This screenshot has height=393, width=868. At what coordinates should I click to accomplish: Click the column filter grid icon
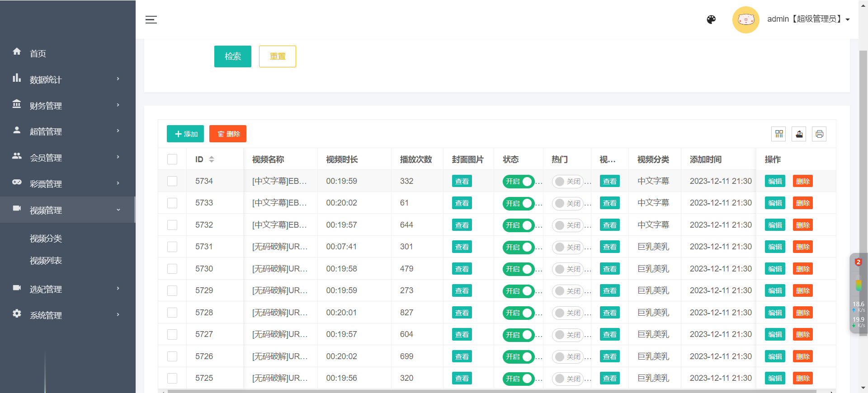click(x=779, y=134)
